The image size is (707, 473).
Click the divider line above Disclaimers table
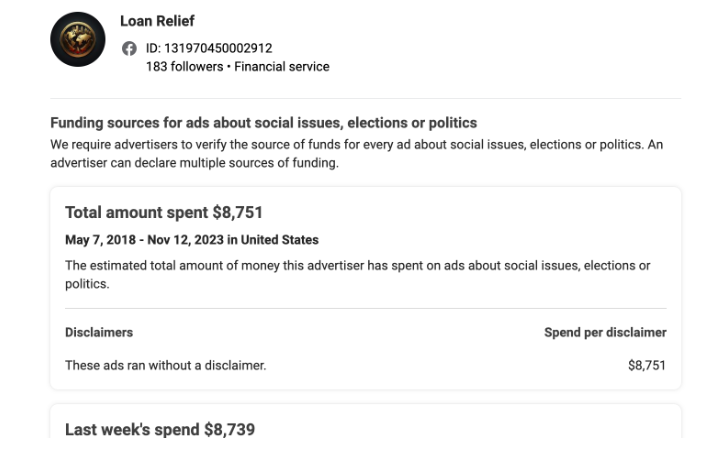pyautogui.click(x=366, y=308)
